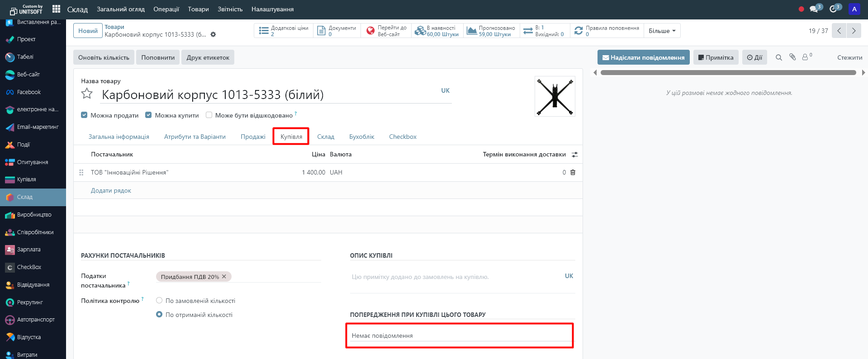Open the apps grid menu icon

coord(56,9)
